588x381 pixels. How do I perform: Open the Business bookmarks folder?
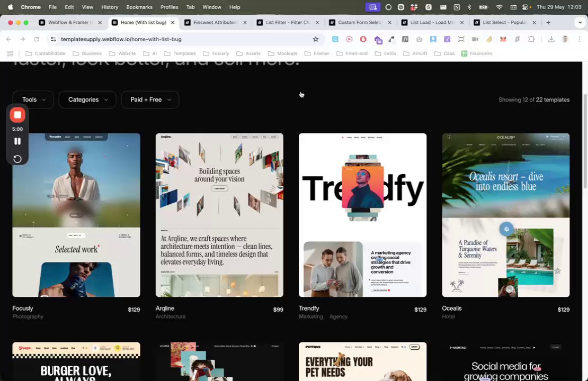[87, 53]
